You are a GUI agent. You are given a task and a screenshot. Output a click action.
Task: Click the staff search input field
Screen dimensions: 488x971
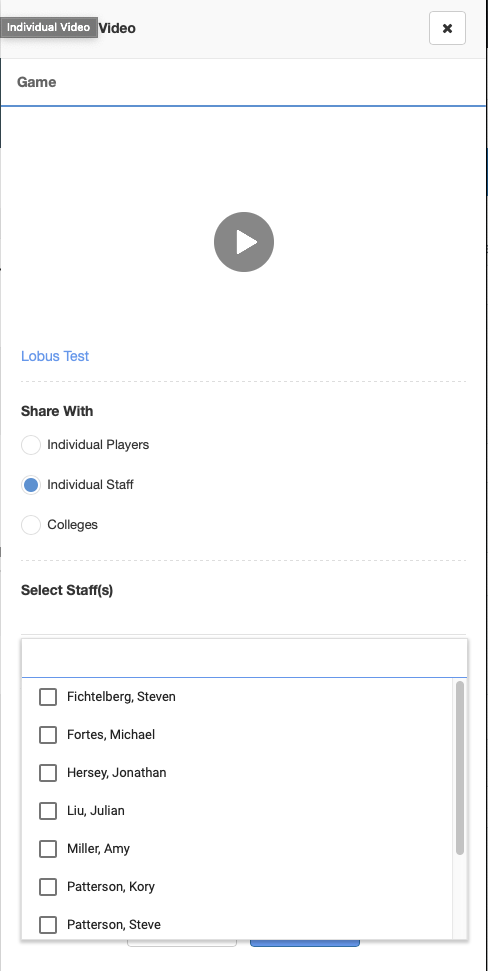click(x=244, y=658)
